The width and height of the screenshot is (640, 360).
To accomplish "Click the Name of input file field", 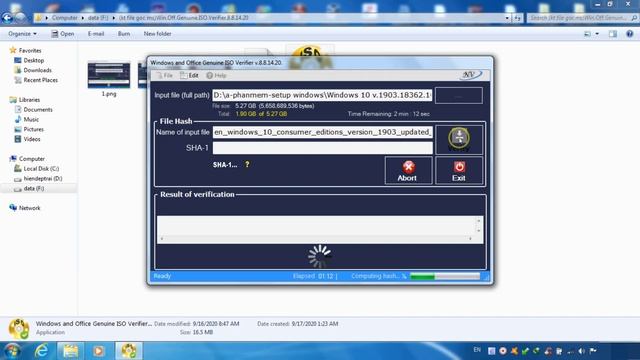I will click(322, 132).
